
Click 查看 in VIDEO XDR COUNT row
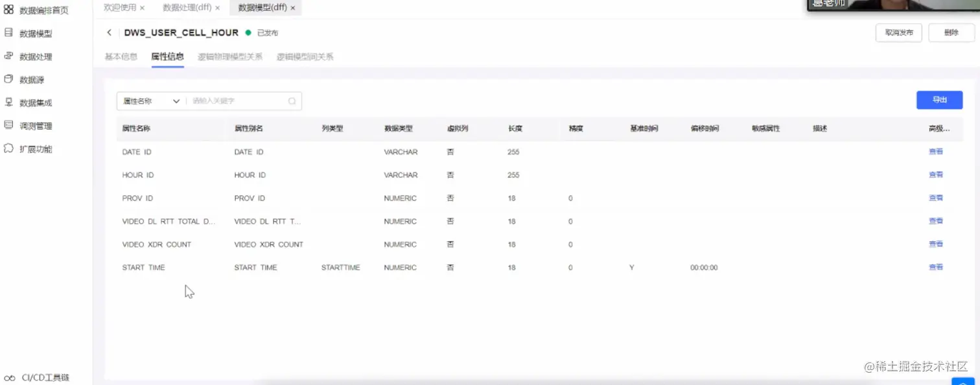click(x=935, y=244)
